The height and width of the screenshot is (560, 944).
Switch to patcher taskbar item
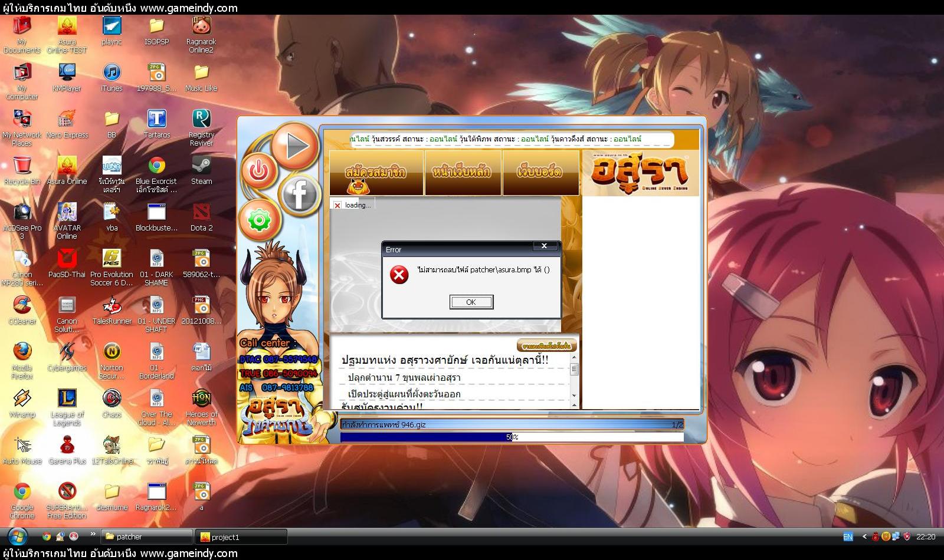pyautogui.click(x=147, y=536)
